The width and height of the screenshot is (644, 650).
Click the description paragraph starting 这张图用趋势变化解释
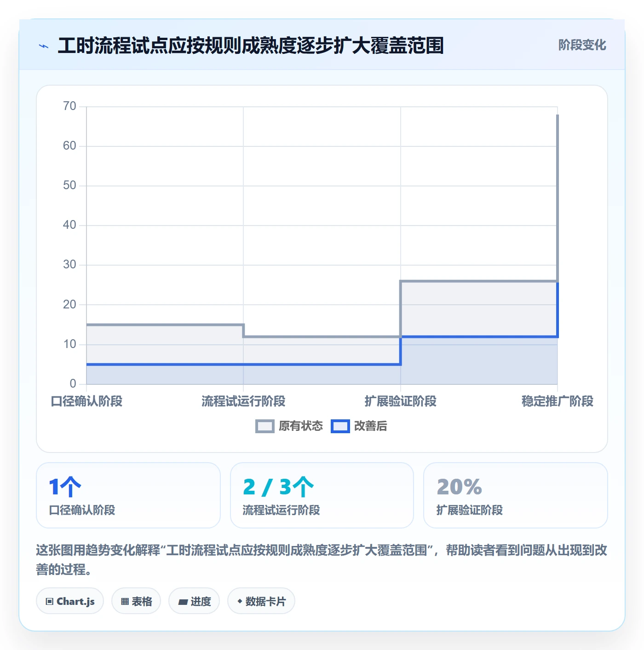(322, 560)
